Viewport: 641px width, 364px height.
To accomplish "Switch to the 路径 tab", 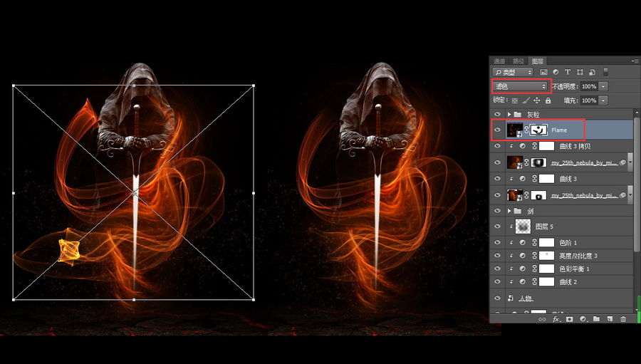I will pyautogui.click(x=518, y=61).
